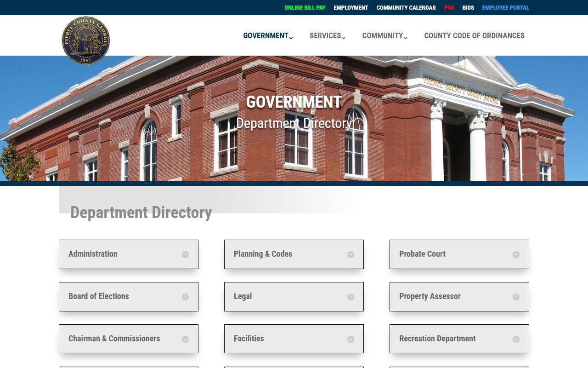Expand the Administration plus icon

click(185, 254)
